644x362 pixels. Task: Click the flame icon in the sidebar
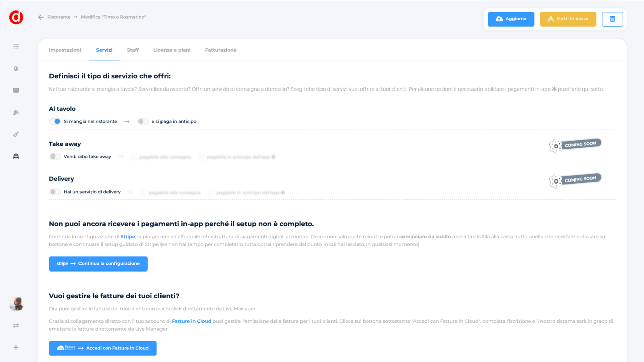[16, 68]
